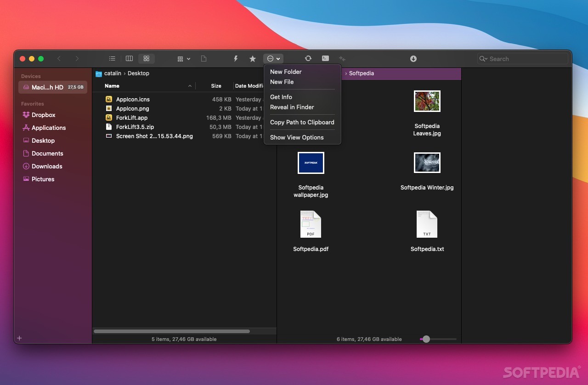The image size is (588, 385).
Task: Click the 27,5 GB capacity badge
Action: [76, 87]
